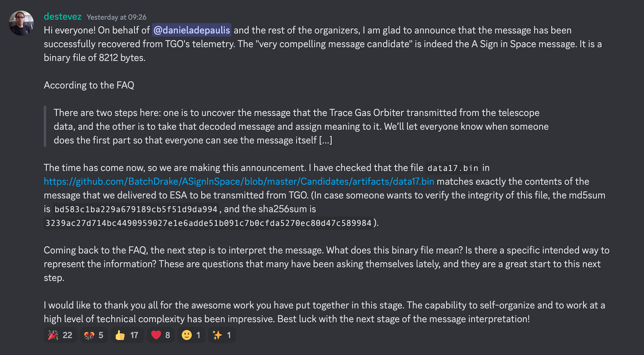Click the Yesterday at 09:26 timestamp
The height and width of the screenshot is (355, 644).
[116, 17]
